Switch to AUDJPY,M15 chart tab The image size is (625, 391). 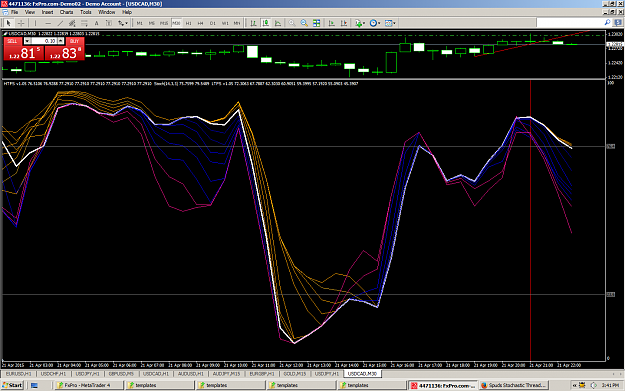point(226,374)
